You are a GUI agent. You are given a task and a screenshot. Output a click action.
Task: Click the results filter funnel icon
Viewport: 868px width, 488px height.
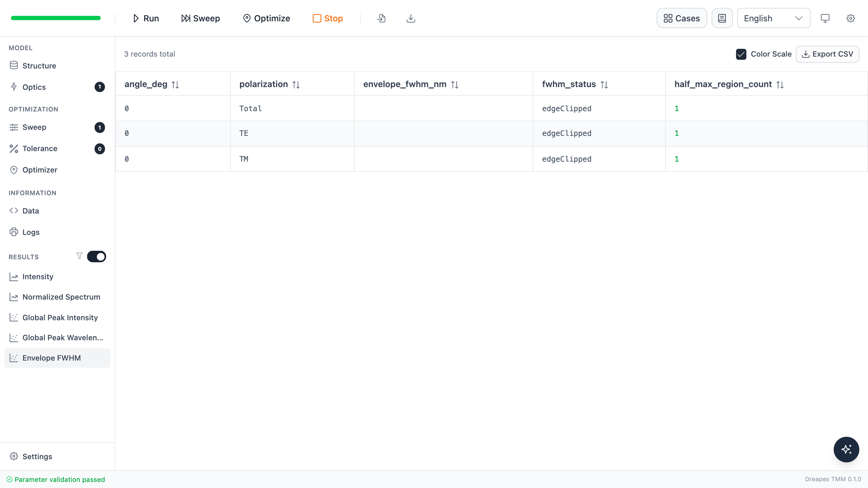pyautogui.click(x=79, y=256)
